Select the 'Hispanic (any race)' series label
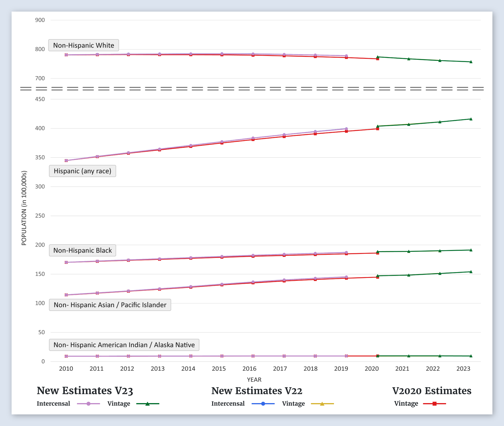 click(x=83, y=171)
